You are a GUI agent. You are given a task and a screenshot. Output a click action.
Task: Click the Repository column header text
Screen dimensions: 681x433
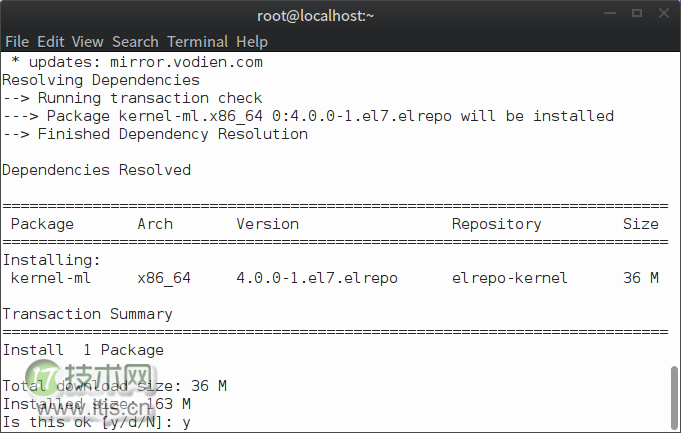496,224
